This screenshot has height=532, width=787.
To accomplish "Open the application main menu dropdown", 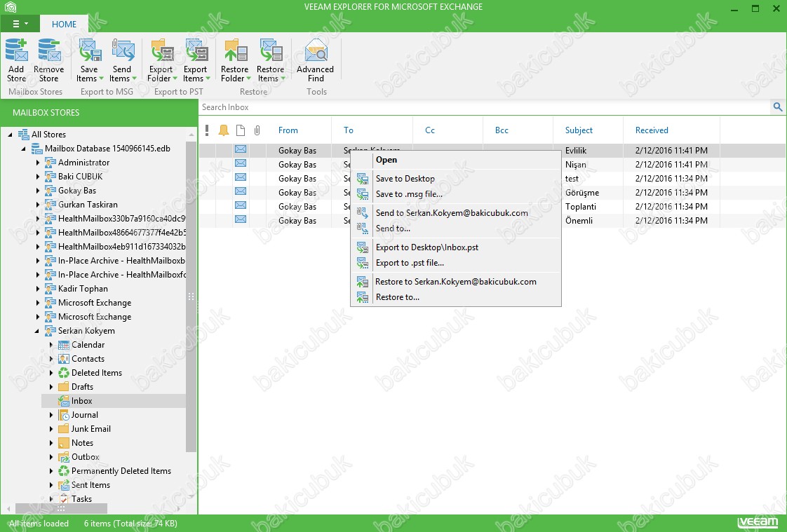I will point(20,24).
